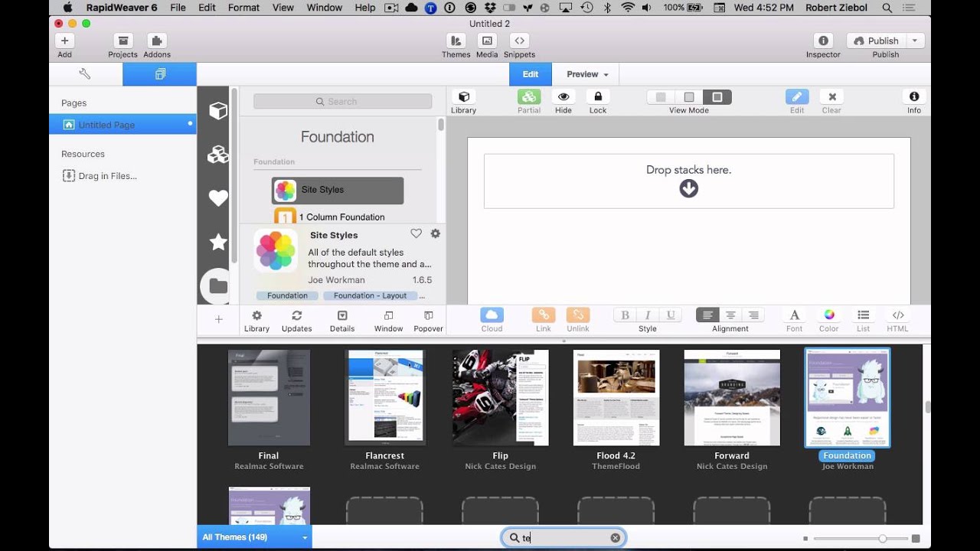The image size is (980, 551).
Task: Show favorite stacks with heart icon
Action: 218,198
